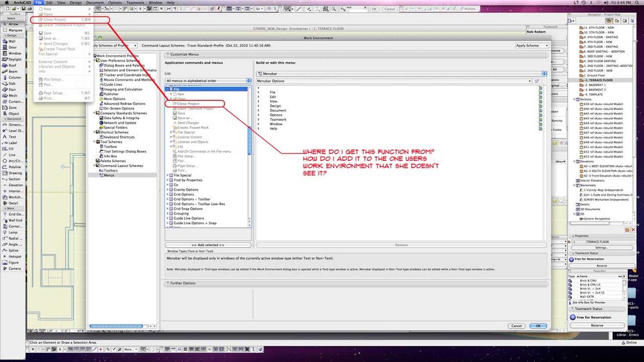This screenshot has height=362, width=644.
Task: Select 'Teamwork' entry in the Menubar list
Action: [x=278, y=119]
